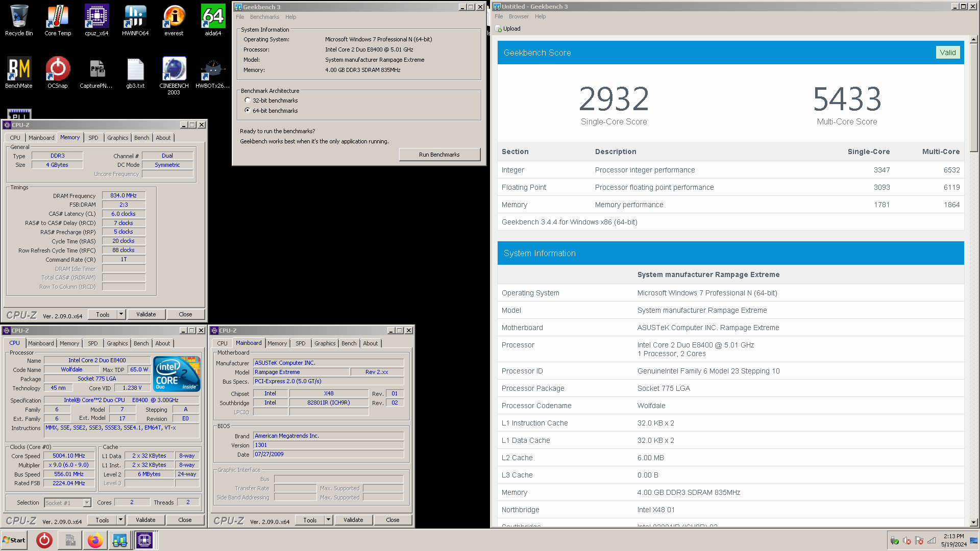This screenshot has height=551, width=980.
Task: Expand the Socket #1 selection dropdown
Action: point(87,503)
